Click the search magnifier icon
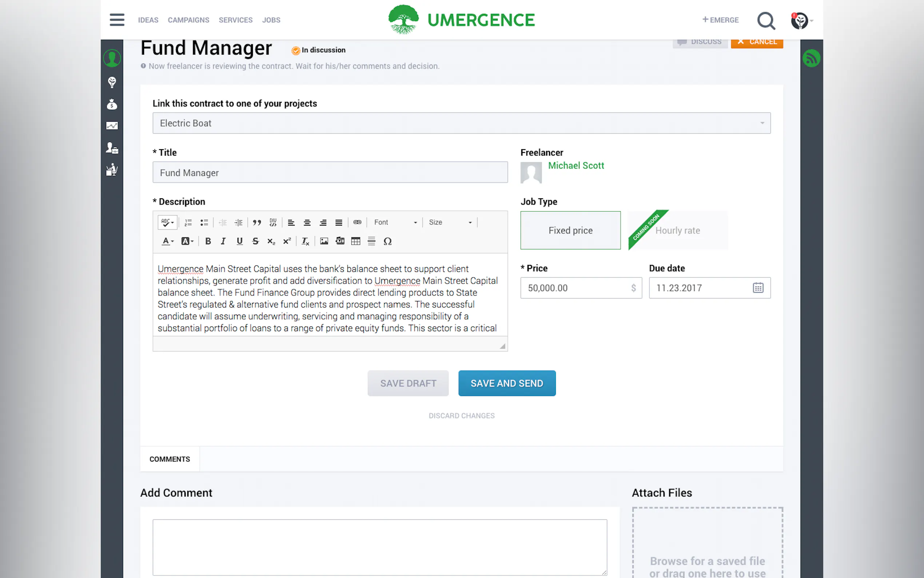This screenshot has width=924, height=578. [766, 21]
